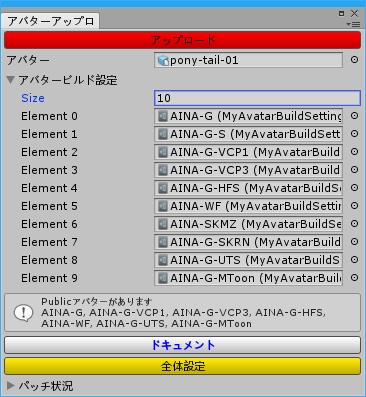Open object picker for Element 7 AINA-G-SKRN
Image resolution: width=366 pixels, height=397 pixels.
point(354,242)
